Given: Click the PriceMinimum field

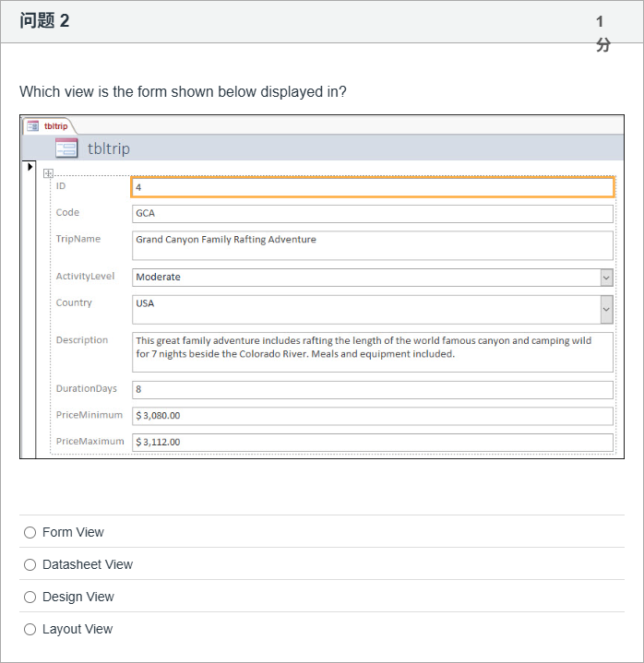Looking at the screenshot, I should coord(372,416).
